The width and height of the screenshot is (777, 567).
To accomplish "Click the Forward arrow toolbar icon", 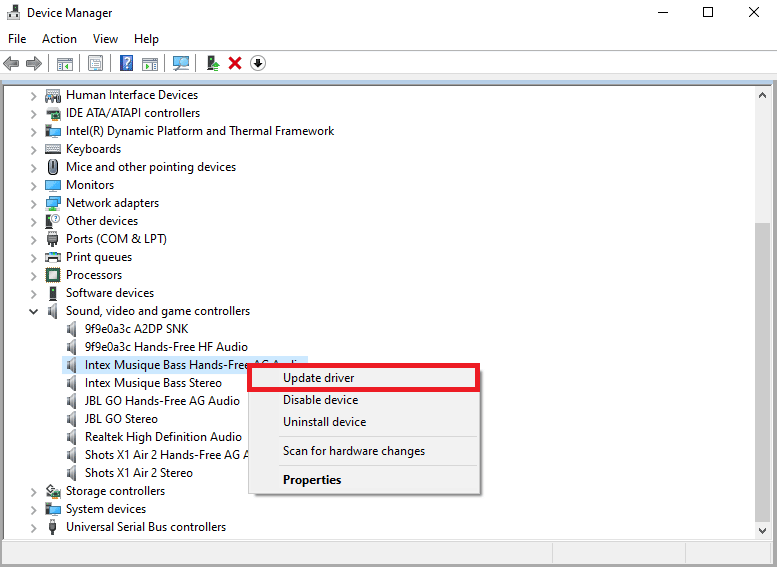I will click(34, 63).
